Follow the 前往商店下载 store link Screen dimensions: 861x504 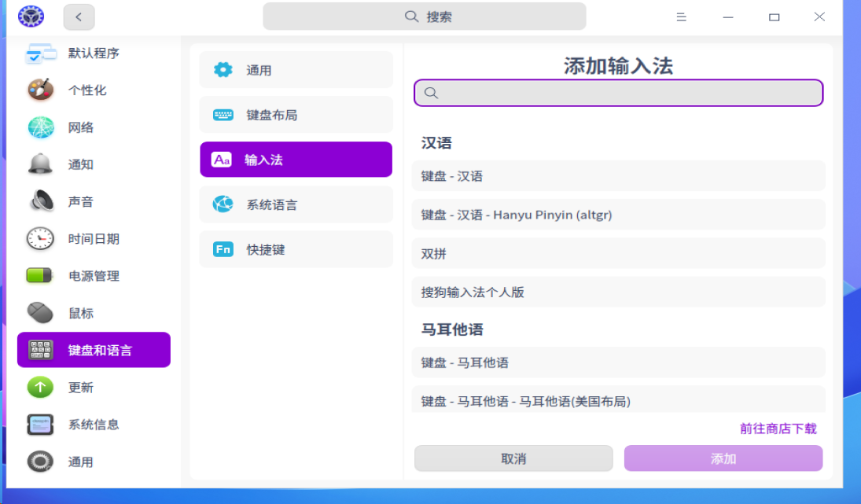coord(778,429)
